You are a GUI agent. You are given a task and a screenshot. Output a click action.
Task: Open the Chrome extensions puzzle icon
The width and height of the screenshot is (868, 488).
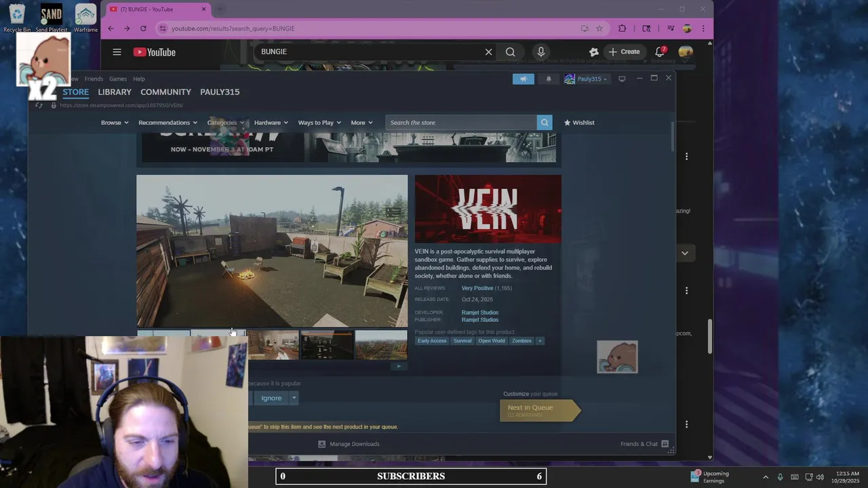pyautogui.click(x=623, y=28)
